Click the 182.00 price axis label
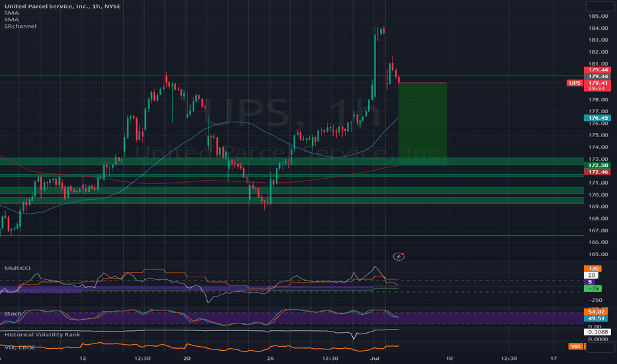This screenshot has height=364, width=617. pos(598,52)
